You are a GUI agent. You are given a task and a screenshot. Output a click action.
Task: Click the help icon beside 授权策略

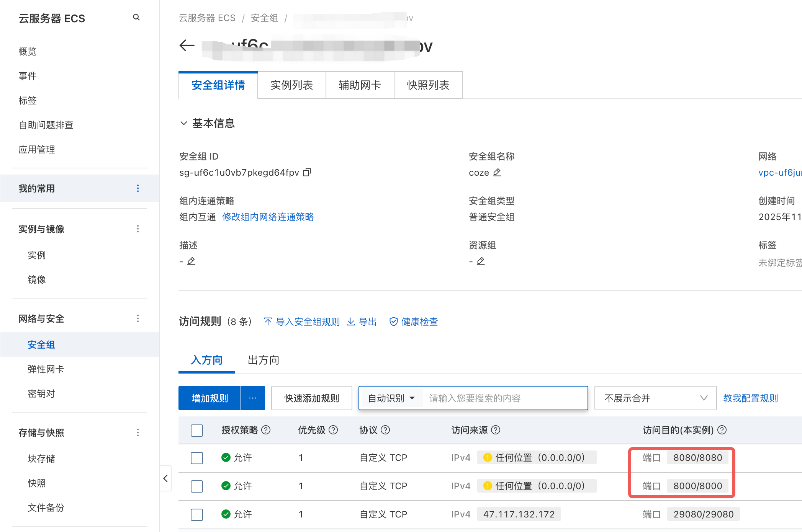(266, 430)
